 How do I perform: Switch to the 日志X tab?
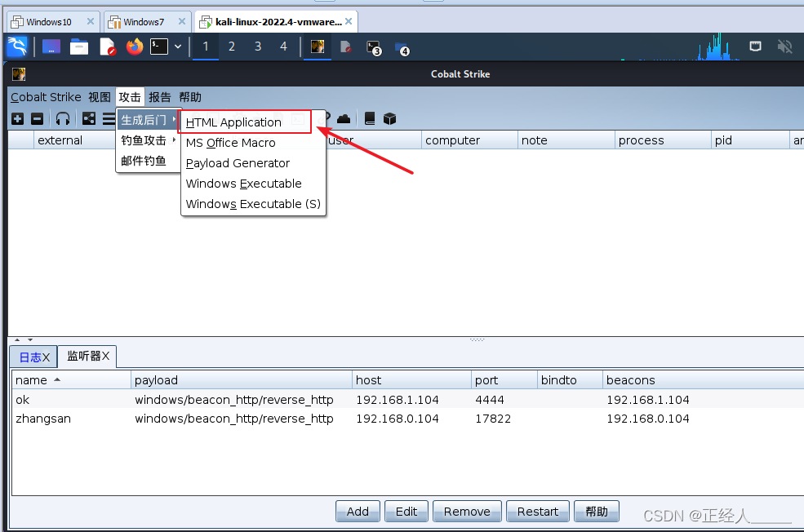(x=33, y=357)
